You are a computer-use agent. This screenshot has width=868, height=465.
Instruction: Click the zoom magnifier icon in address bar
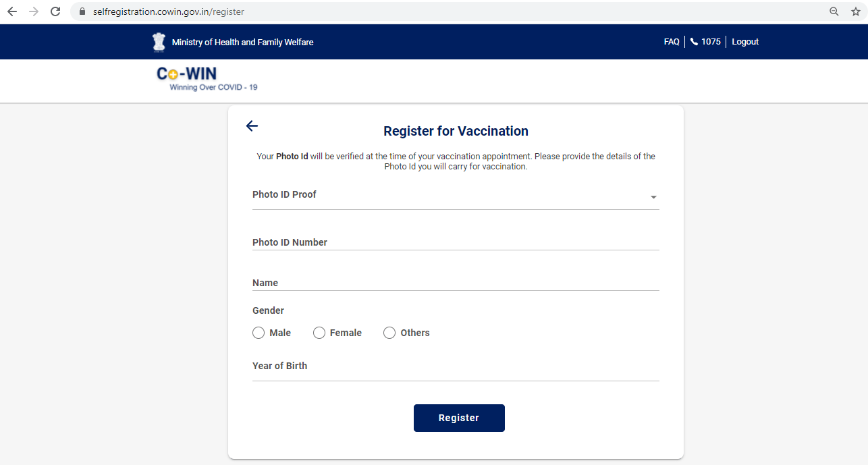pyautogui.click(x=834, y=11)
